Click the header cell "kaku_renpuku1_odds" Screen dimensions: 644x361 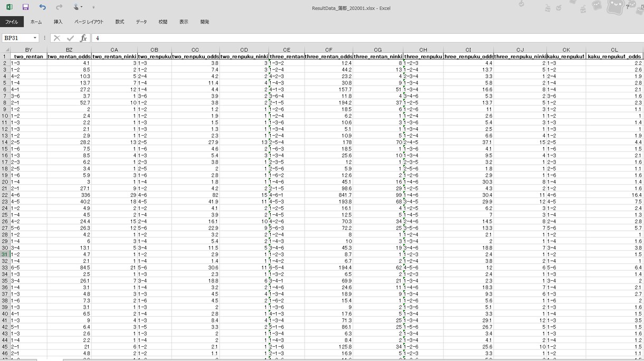click(614, 56)
